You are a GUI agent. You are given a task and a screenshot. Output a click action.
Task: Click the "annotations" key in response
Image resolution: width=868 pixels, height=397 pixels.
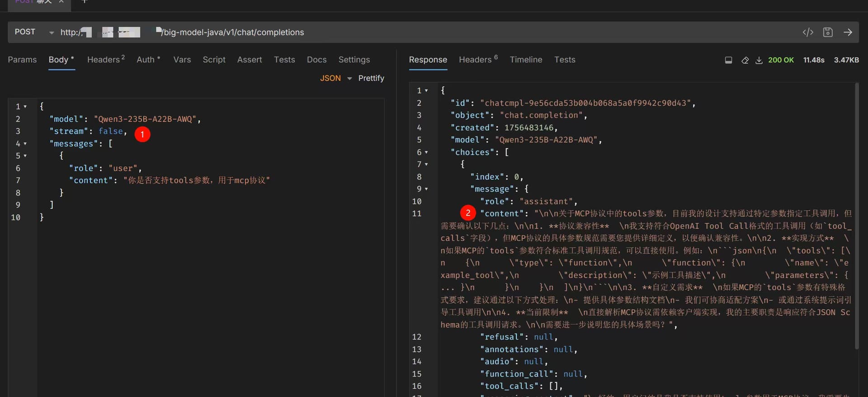512,350
